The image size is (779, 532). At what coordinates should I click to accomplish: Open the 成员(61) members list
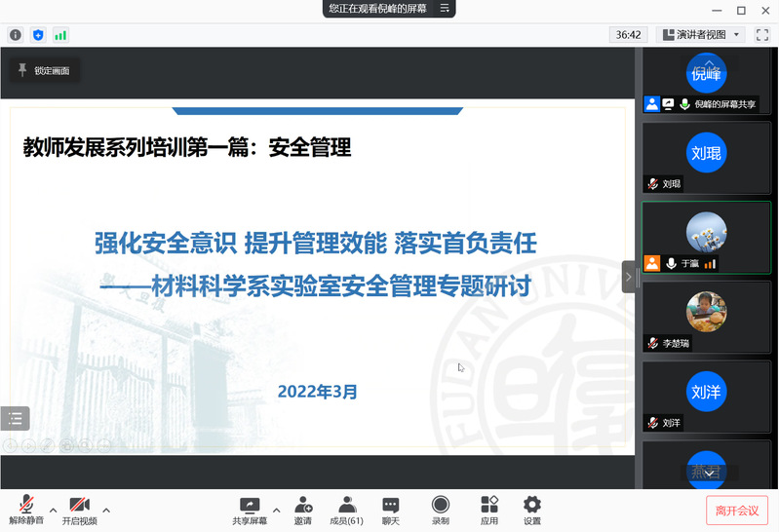(x=346, y=505)
